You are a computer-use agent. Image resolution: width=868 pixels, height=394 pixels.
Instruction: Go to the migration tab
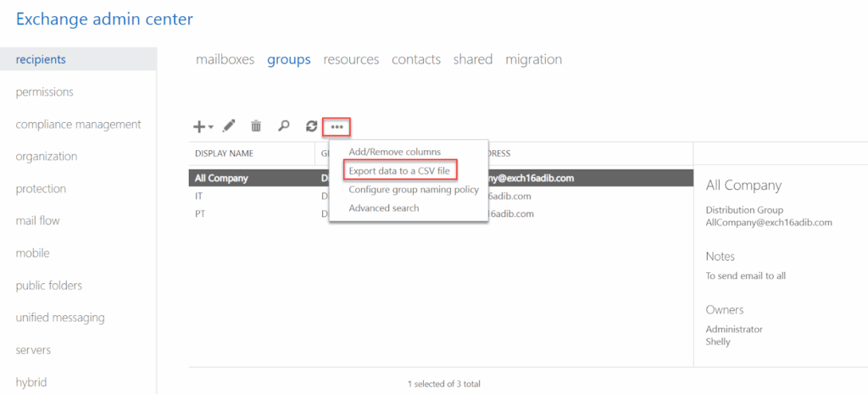(x=533, y=59)
